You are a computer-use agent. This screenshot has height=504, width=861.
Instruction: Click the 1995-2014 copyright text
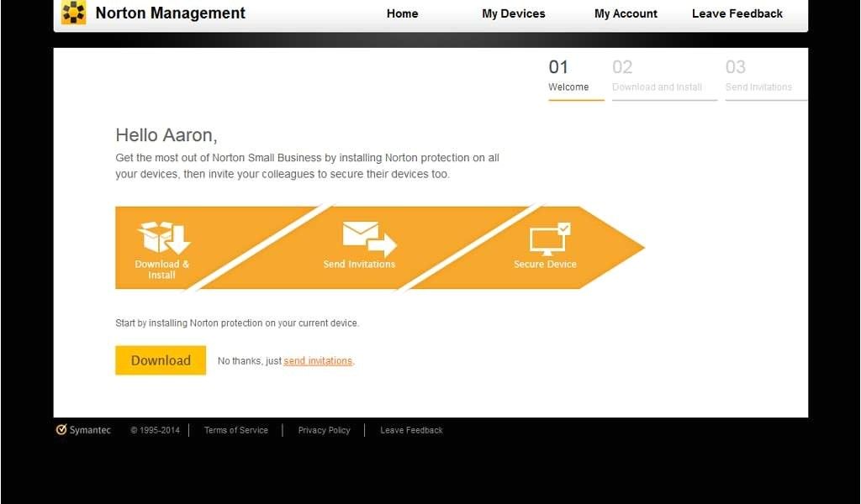(155, 430)
